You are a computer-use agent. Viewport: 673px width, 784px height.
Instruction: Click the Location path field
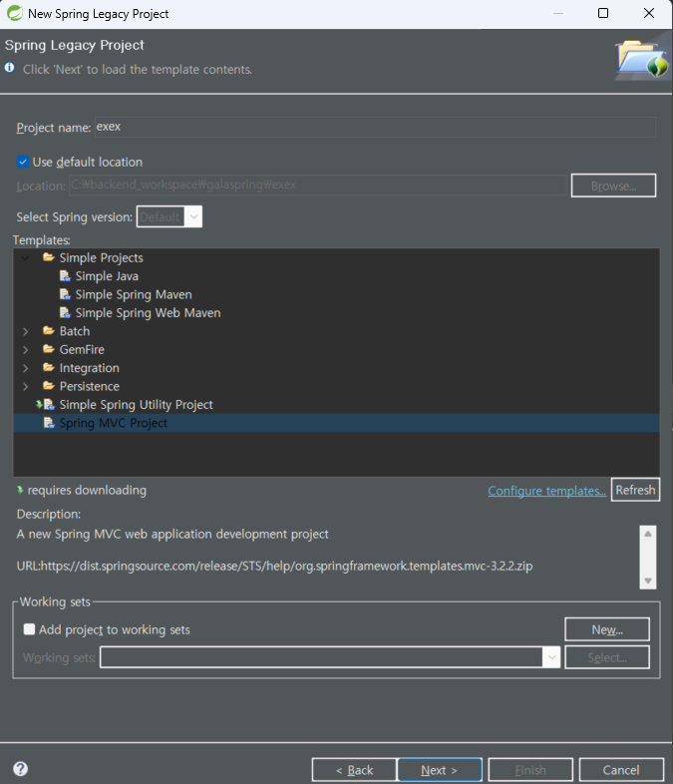coord(318,185)
